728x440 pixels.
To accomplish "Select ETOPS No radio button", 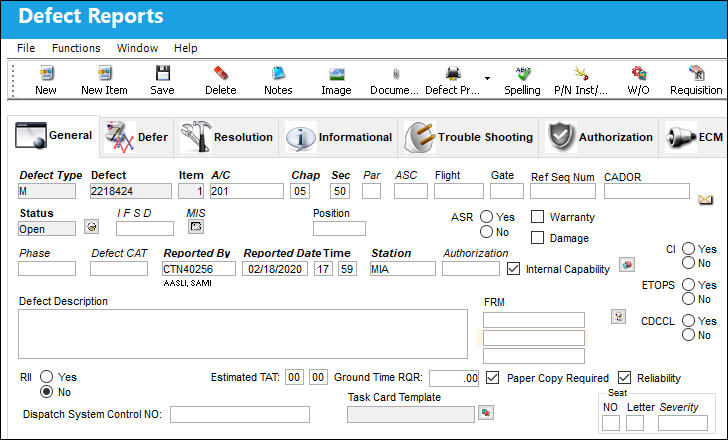I will click(689, 299).
